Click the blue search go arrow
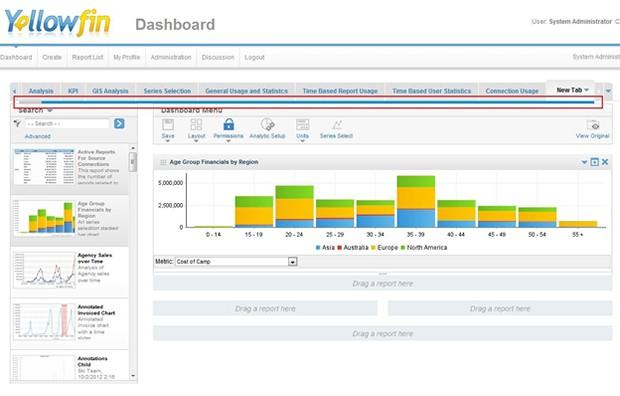This screenshot has height=396, width=620. 119,123
